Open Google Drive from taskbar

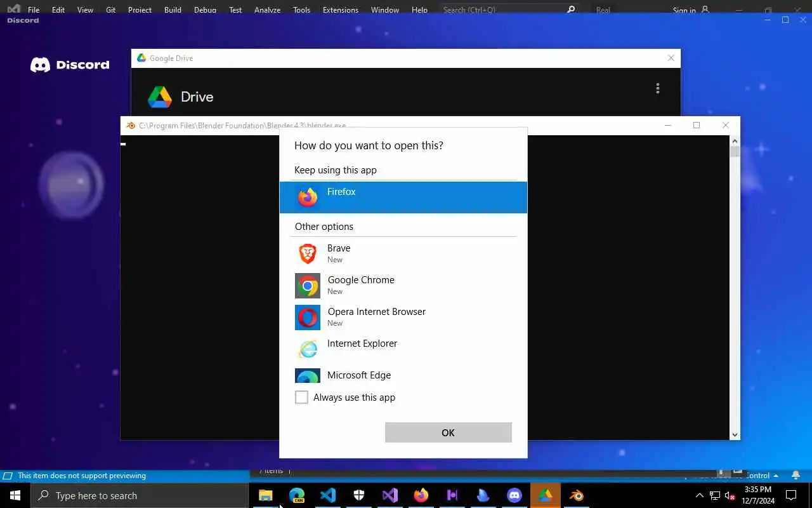[x=546, y=495]
